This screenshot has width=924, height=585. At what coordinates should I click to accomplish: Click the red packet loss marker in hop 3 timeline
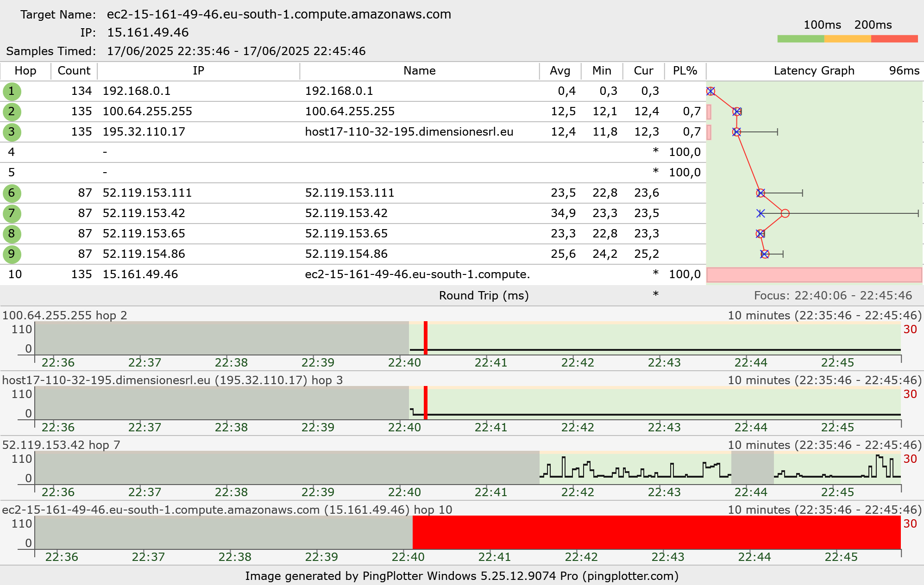click(425, 403)
